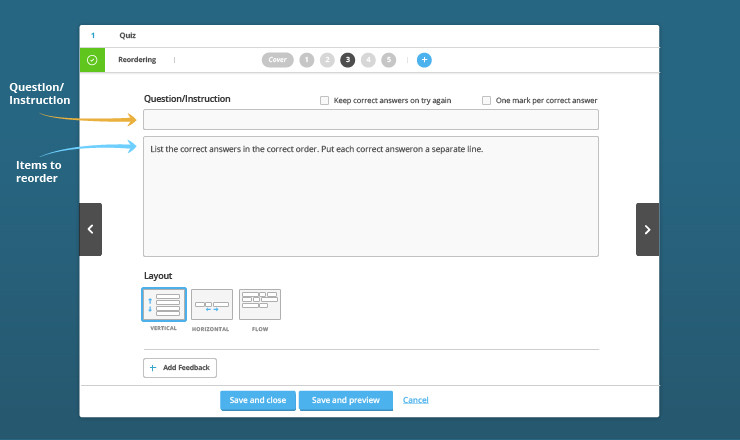Jump to question page 5
This screenshot has width=740, height=440.
click(388, 60)
